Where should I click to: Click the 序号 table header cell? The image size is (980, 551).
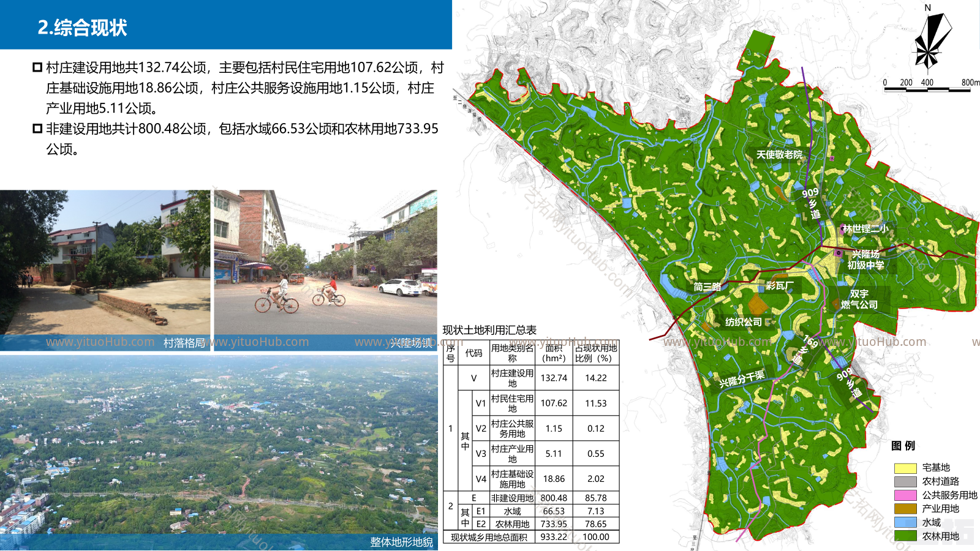pyautogui.click(x=451, y=353)
